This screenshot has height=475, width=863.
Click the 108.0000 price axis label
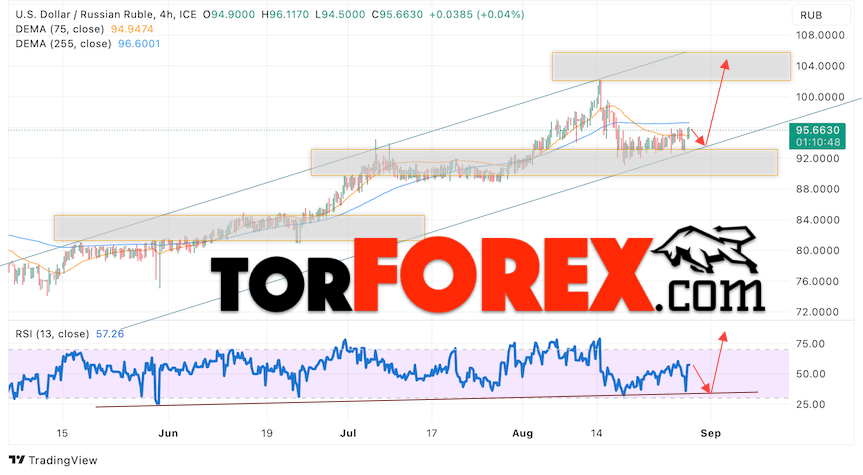(820, 35)
